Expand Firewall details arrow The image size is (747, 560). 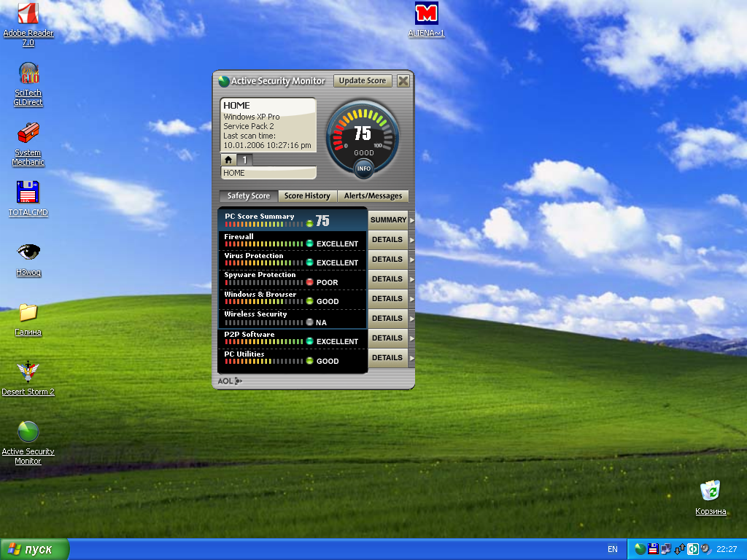click(x=411, y=239)
